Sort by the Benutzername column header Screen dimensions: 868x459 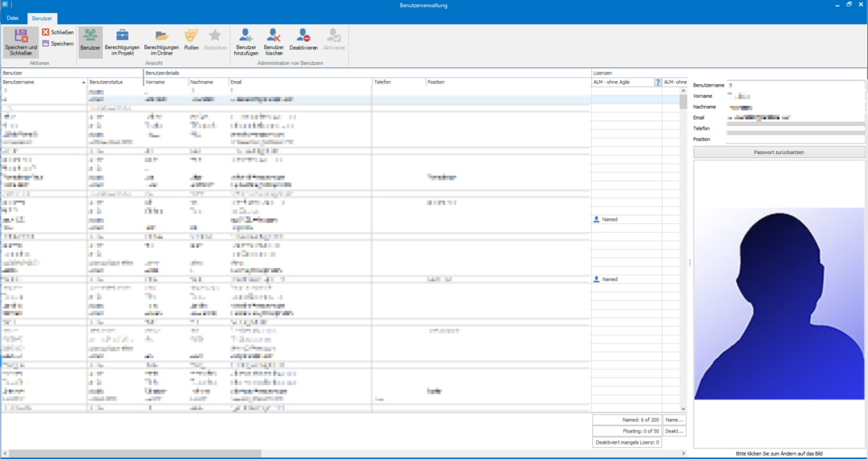[40, 82]
